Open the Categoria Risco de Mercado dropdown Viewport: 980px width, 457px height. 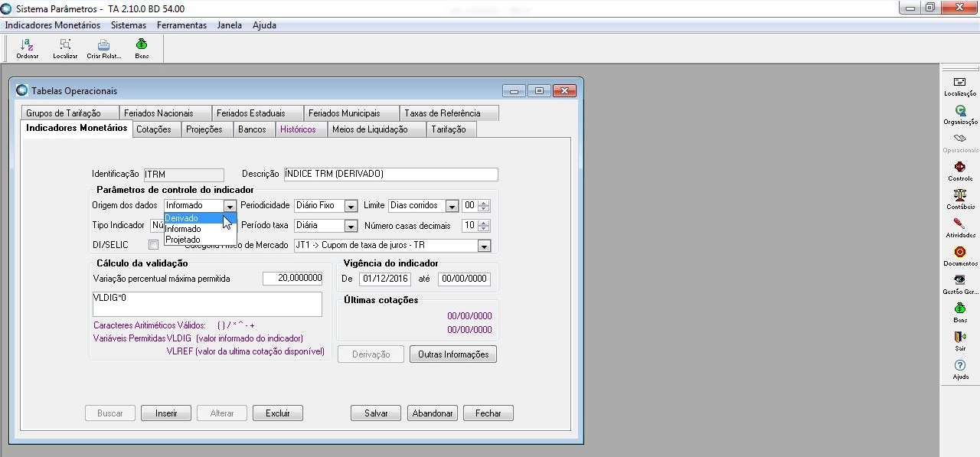[x=483, y=246]
